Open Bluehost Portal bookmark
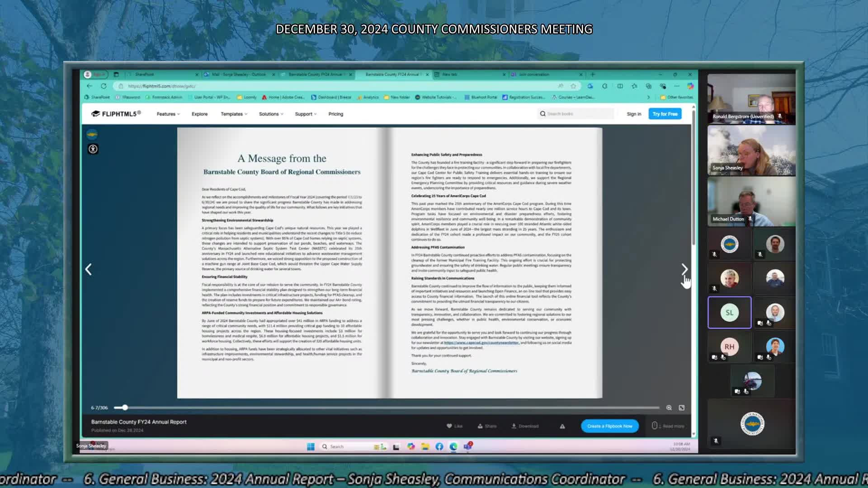Viewport: 868px width, 488px height. [x=481, y=97]
